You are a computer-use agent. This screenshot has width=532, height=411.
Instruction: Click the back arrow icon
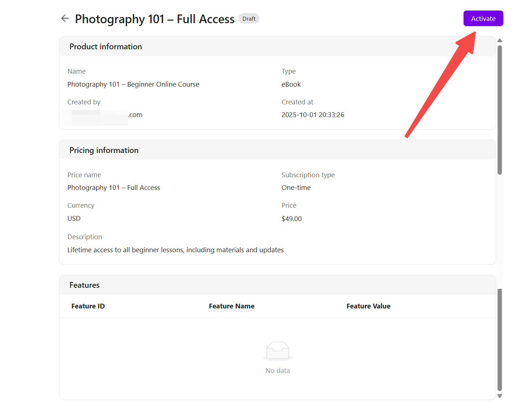click(x=65, y=18)
